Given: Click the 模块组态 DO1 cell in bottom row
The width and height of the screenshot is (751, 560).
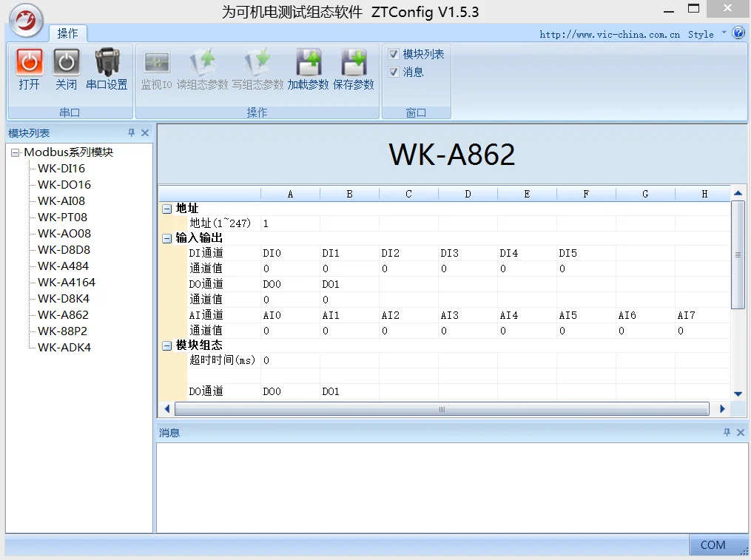Looking at the screenshot, I should click(x=349, y=391).
